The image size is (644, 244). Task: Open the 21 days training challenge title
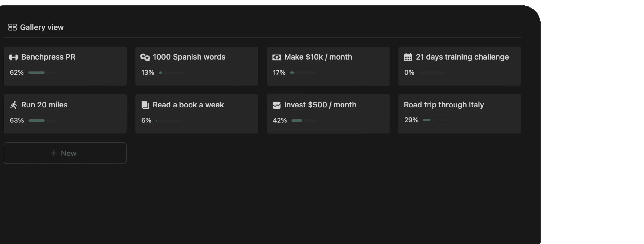coord(462,57)
